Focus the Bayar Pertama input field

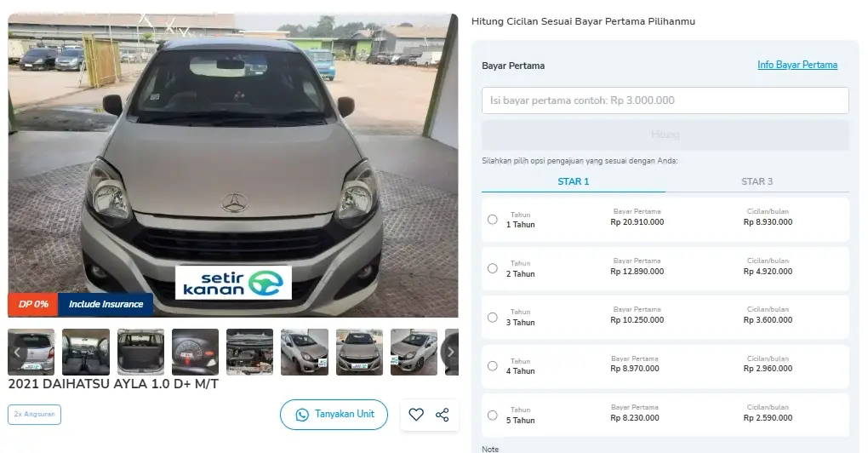pyautogui.click(x=665, y=100)
